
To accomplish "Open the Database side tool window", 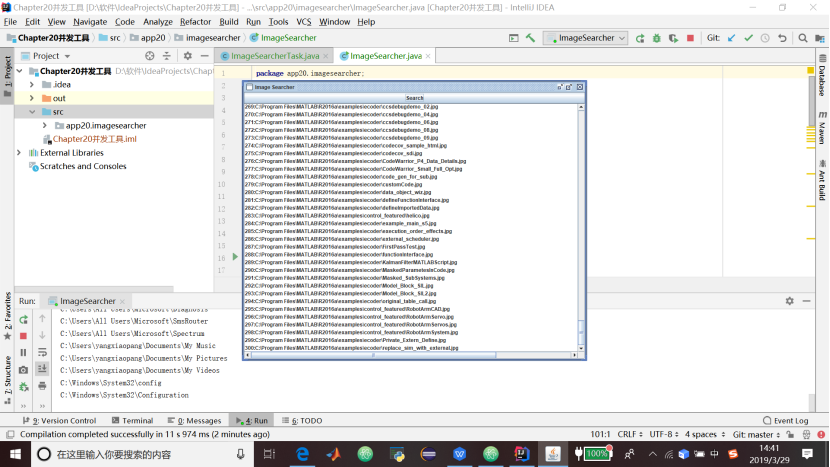I will pos(822,76).
